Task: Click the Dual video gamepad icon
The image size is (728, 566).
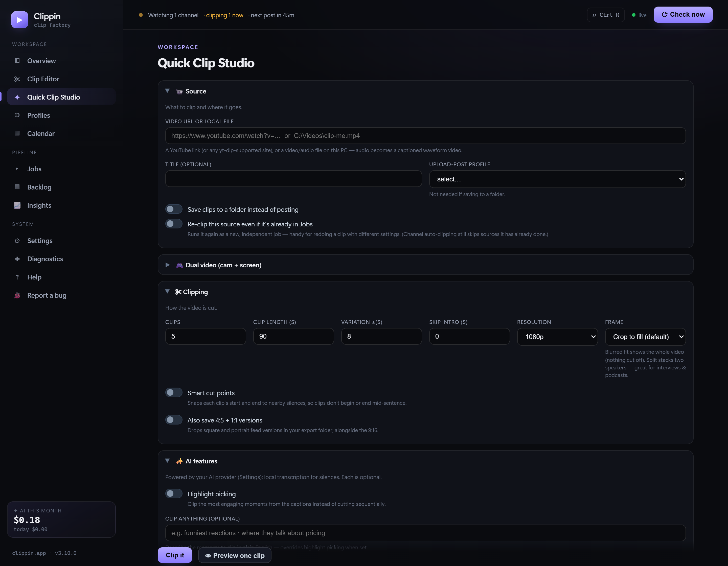Action: click(x=179, y=266)
